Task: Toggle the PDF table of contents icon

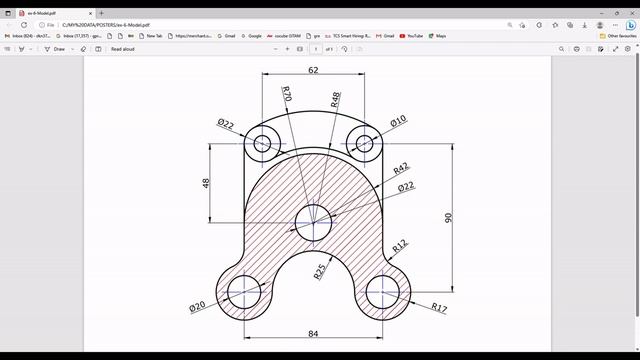Action: [x=7, y=49]
